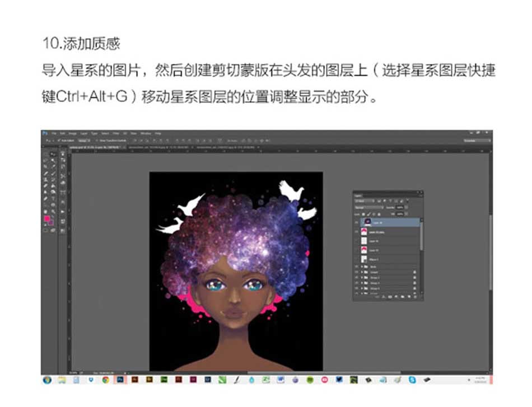Click the delete layer button in Layers panel
Image resolution: width=532 pixels, height=407 pixels.
[415, 297]
